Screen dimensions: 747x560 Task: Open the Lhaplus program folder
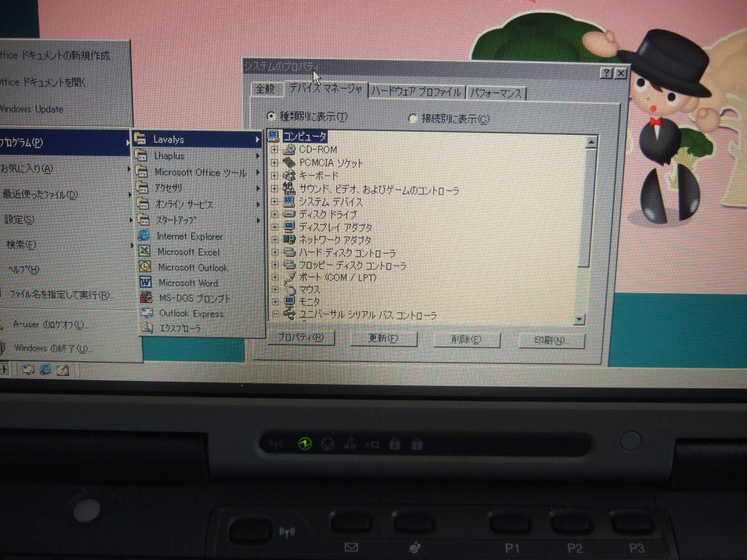point(197,156)
